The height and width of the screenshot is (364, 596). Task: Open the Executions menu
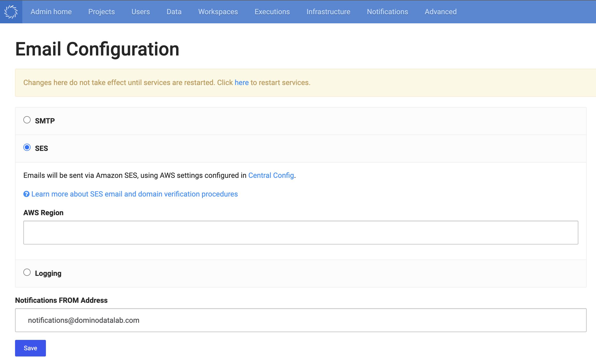(x=272, y=12)
